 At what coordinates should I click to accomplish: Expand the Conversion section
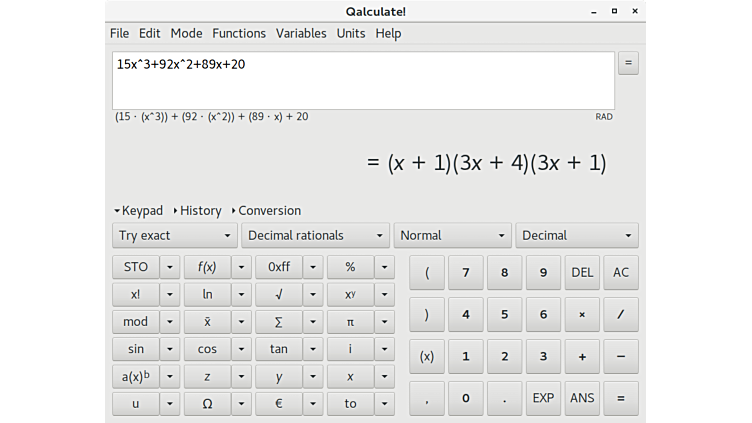(266, 211)
